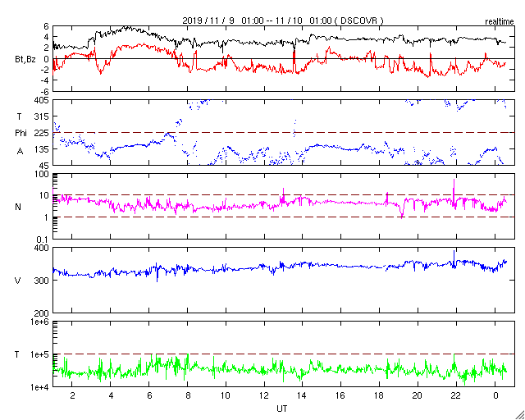Click the "-6" tick on the Bt,Bz axis
The image size is (525, 420).
pyautogui.click(x=45, y=91)
